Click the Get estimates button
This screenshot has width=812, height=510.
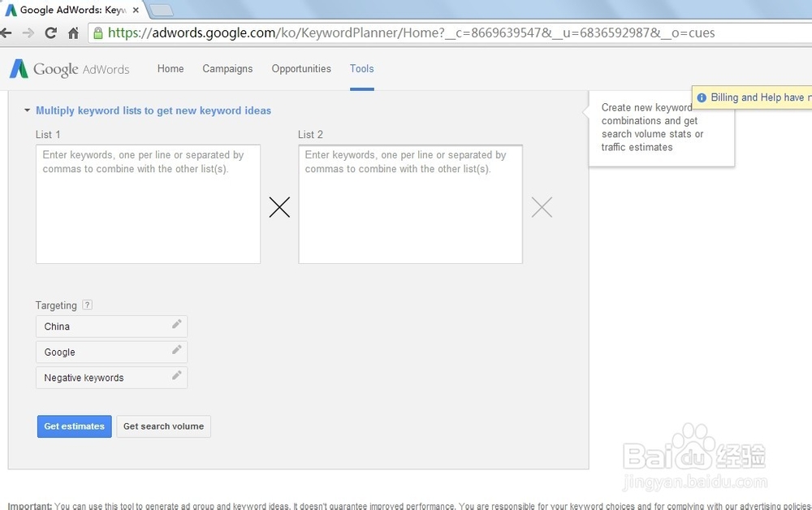coord(75,426)
